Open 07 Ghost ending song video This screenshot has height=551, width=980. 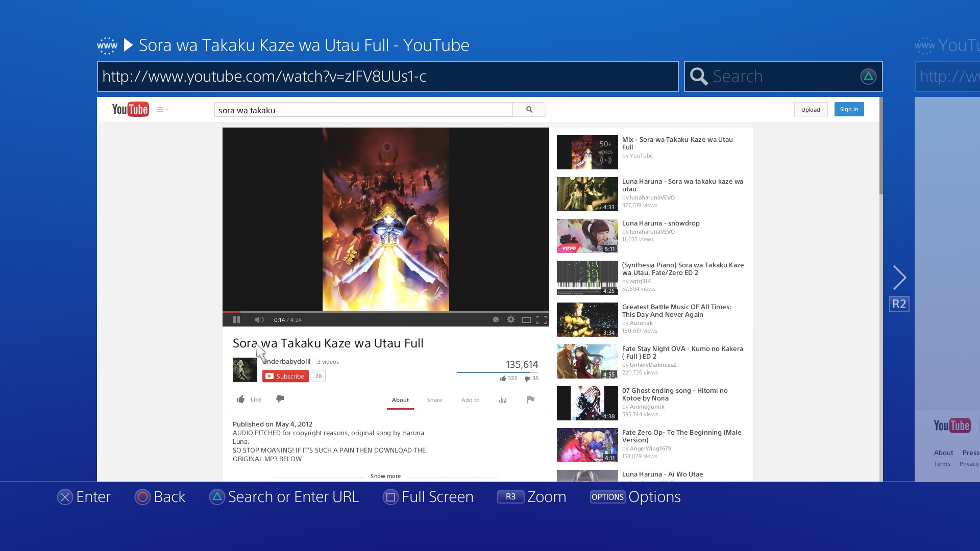click(675, 394)
